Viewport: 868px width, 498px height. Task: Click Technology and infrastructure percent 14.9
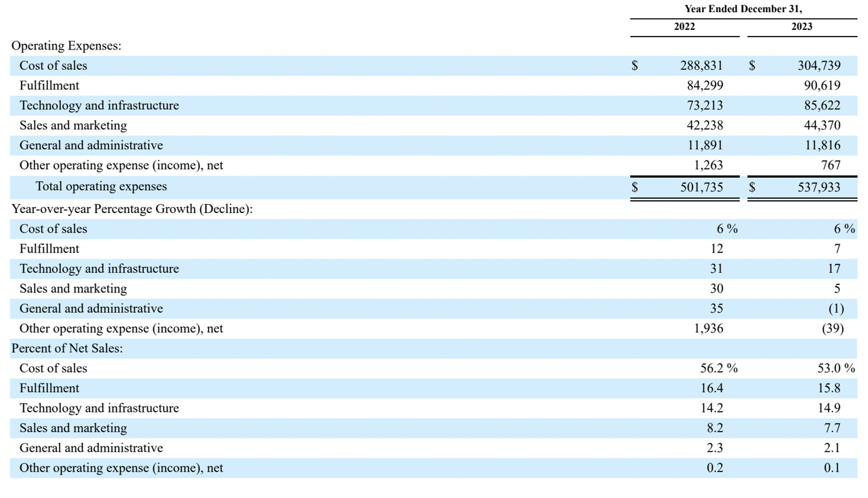pyautogui.click(x=829, y=408)
